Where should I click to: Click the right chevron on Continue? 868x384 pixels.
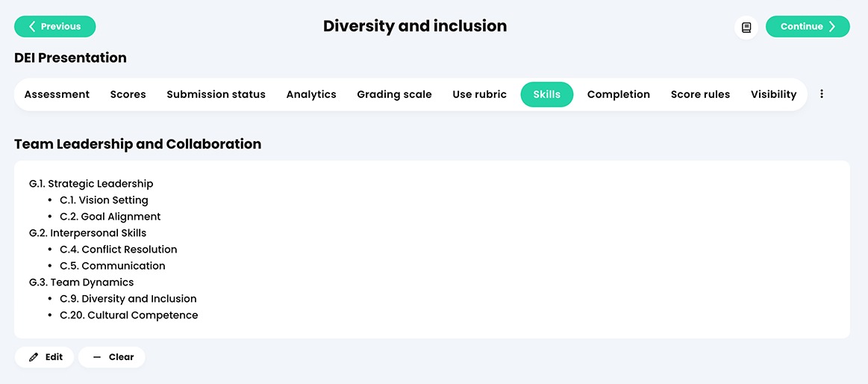[x=832, y=27]
